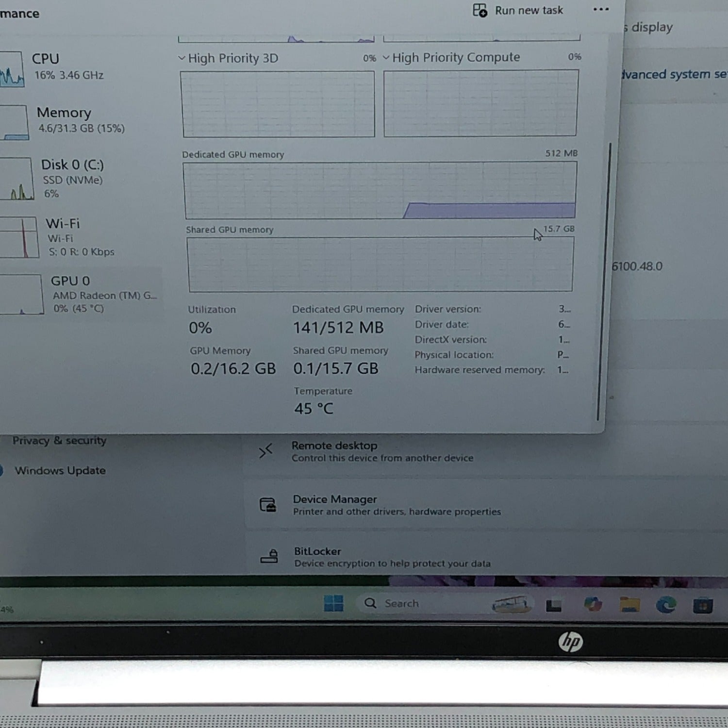Click the Windows Start button

tap(333, 603)
